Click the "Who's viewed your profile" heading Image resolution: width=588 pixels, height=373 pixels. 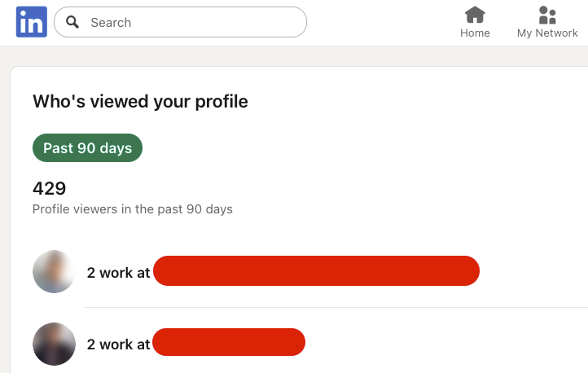140,102
